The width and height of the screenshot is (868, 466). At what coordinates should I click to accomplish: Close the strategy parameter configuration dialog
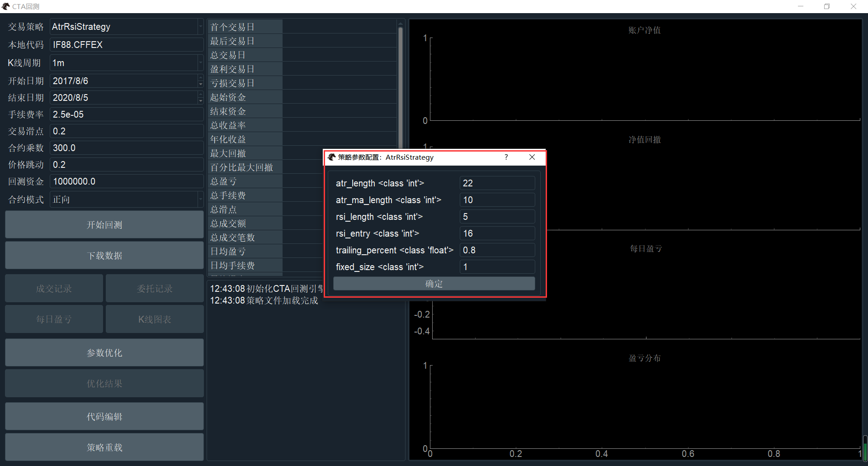pos(532,157)
